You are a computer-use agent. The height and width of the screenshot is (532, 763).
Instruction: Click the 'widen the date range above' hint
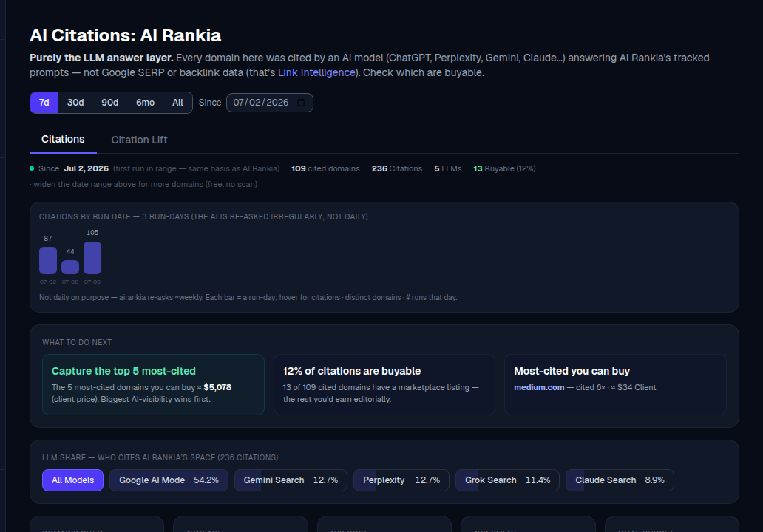143,184
